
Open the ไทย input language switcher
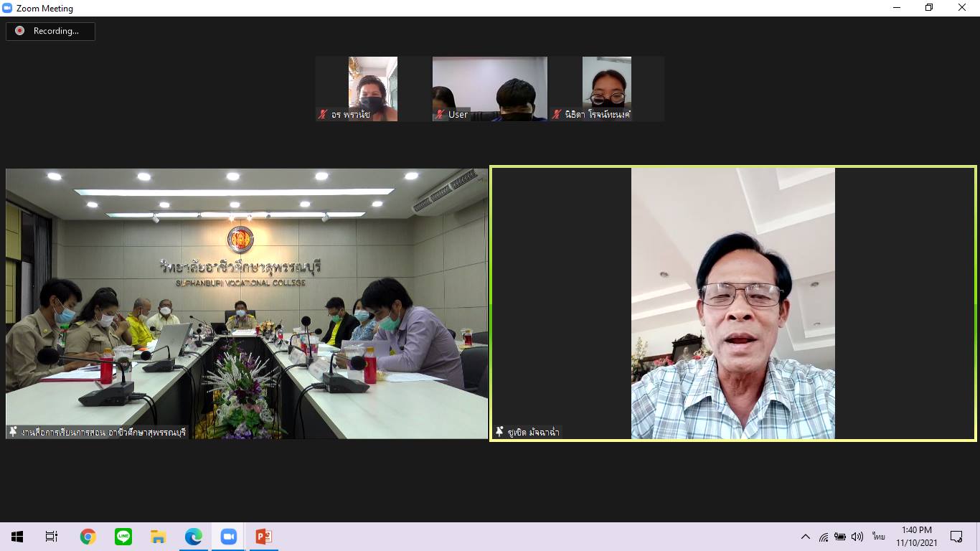[879, 537]
